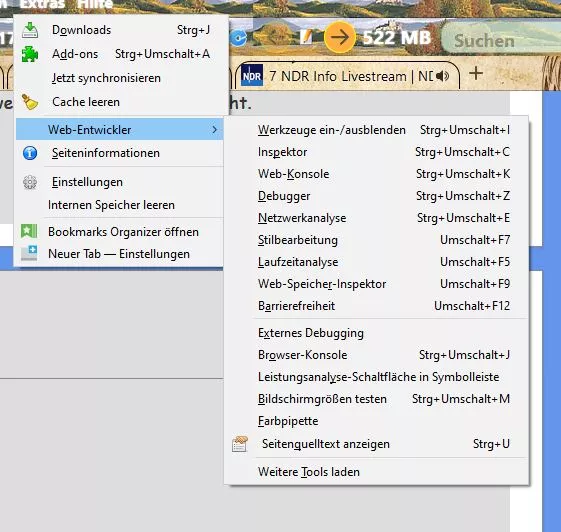Click the broom icon for Cache leeren
This screenshot has height=532, width=561.
point(30,102)
